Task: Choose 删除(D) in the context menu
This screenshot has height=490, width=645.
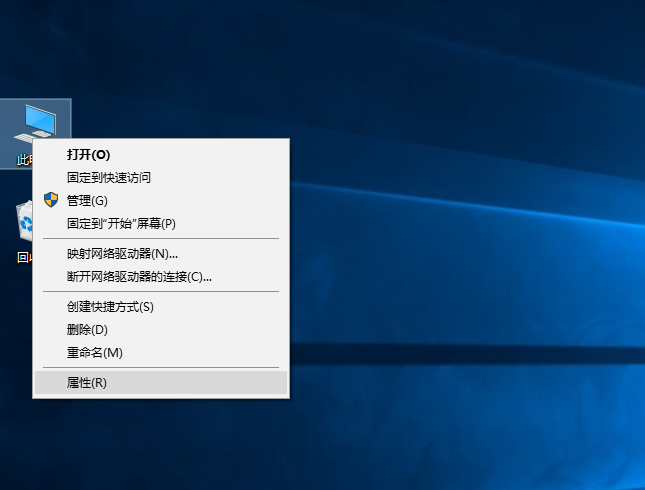Action: coord(87,329)
